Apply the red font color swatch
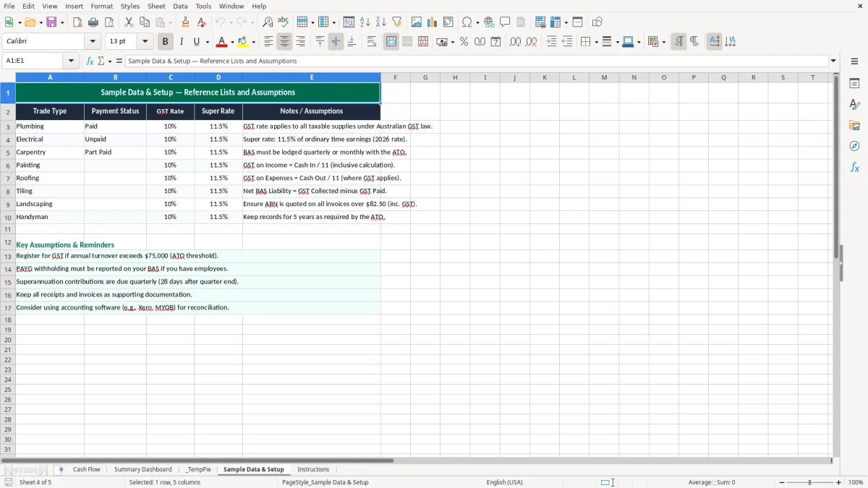 pos(223,42)
